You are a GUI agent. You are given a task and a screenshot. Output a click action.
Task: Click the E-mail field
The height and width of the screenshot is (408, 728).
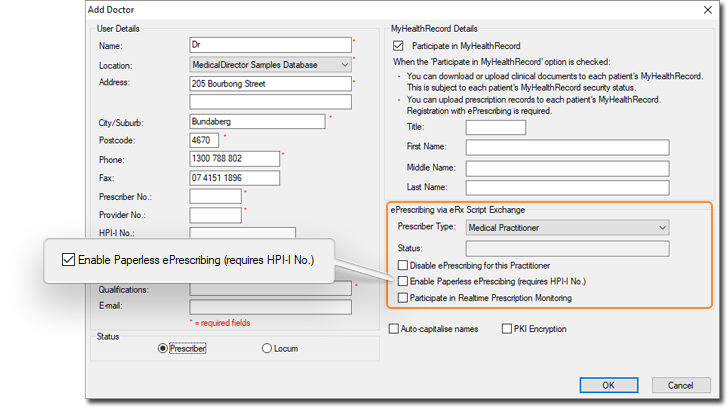click(270, 307)
